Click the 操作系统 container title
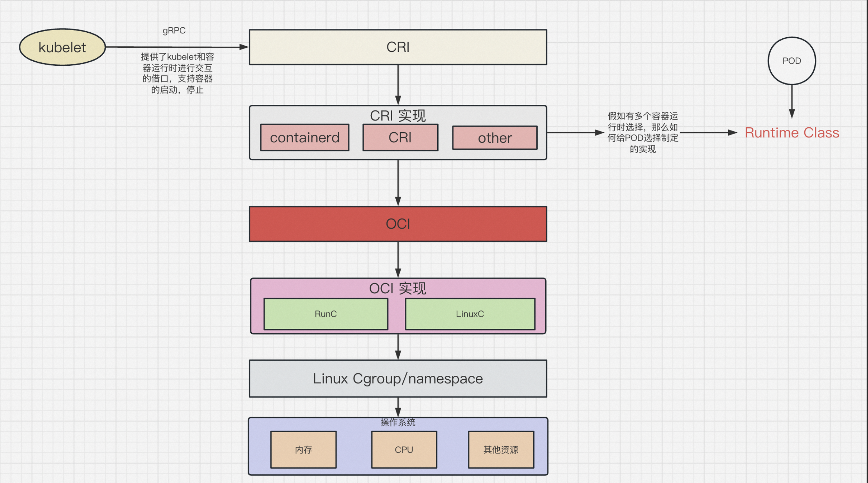This screenshot has width=868, height=483. (x=398, y=422)
